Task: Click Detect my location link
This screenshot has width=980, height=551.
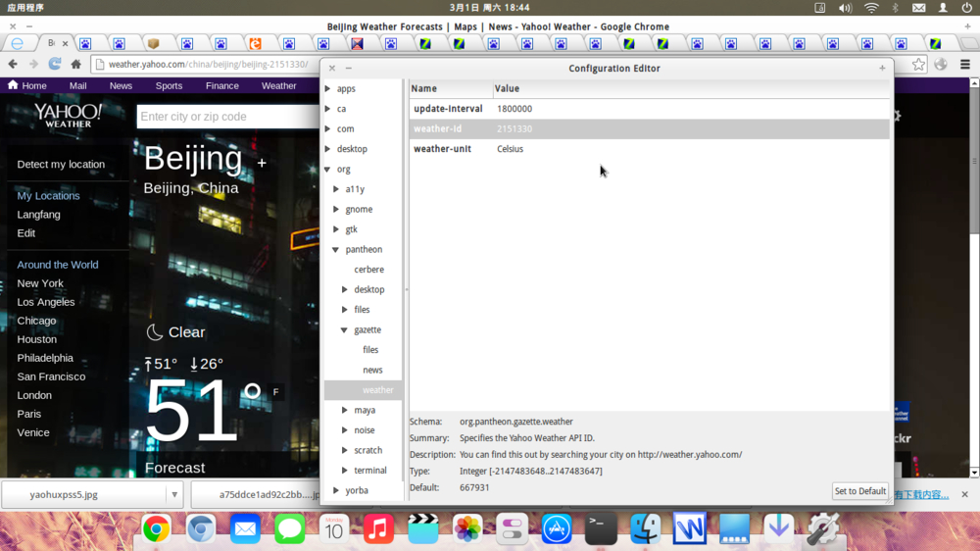Action: pos(61,165)
